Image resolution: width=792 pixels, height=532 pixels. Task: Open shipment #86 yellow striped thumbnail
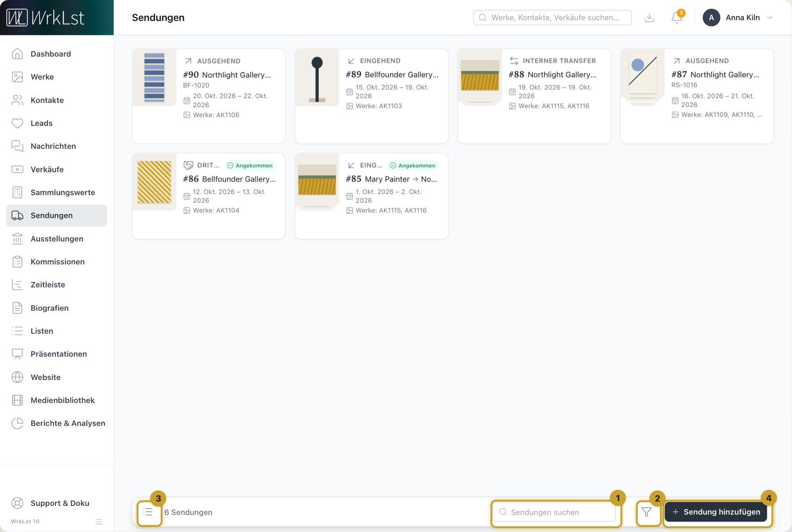(x=154, y=182)
